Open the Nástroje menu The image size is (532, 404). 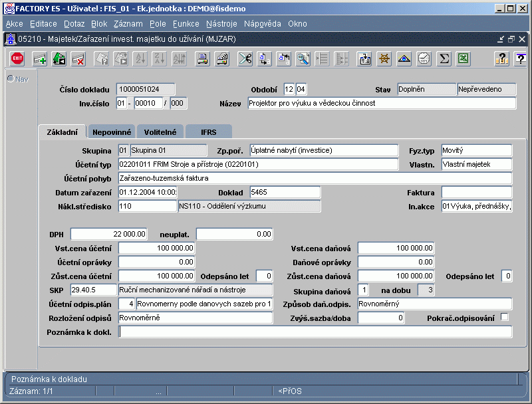(x=221, y=24)
